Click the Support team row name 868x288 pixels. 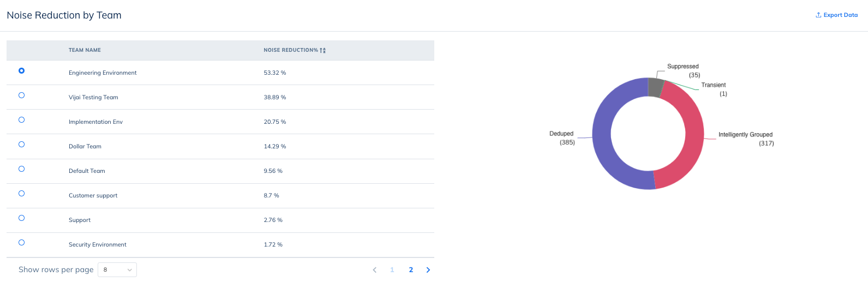tap(80, 220)
